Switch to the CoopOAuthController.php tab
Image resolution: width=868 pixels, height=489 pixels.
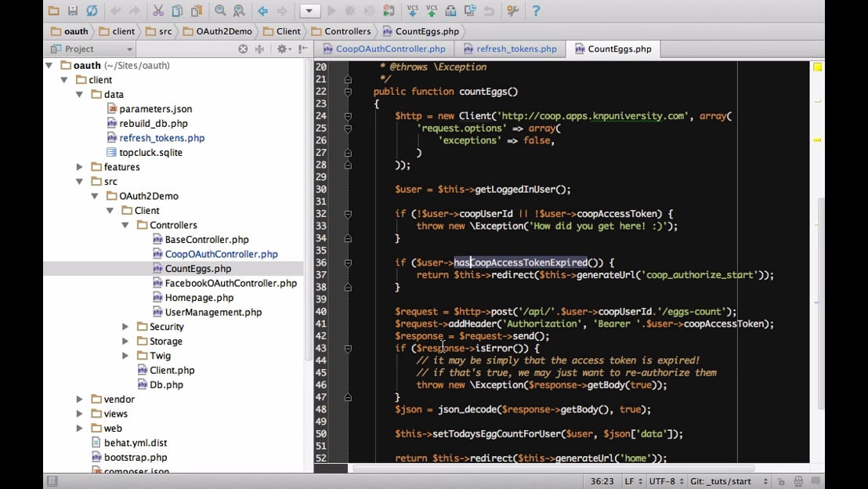pyautogui.click(x=389, y=49)
